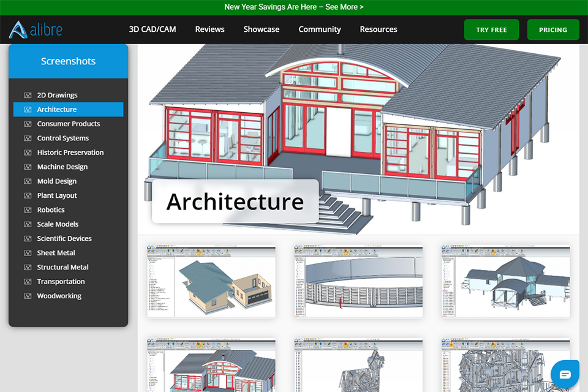
Task: Click the image icon beside Architecture
Action: pyautogui.click(x=28, y=110)
